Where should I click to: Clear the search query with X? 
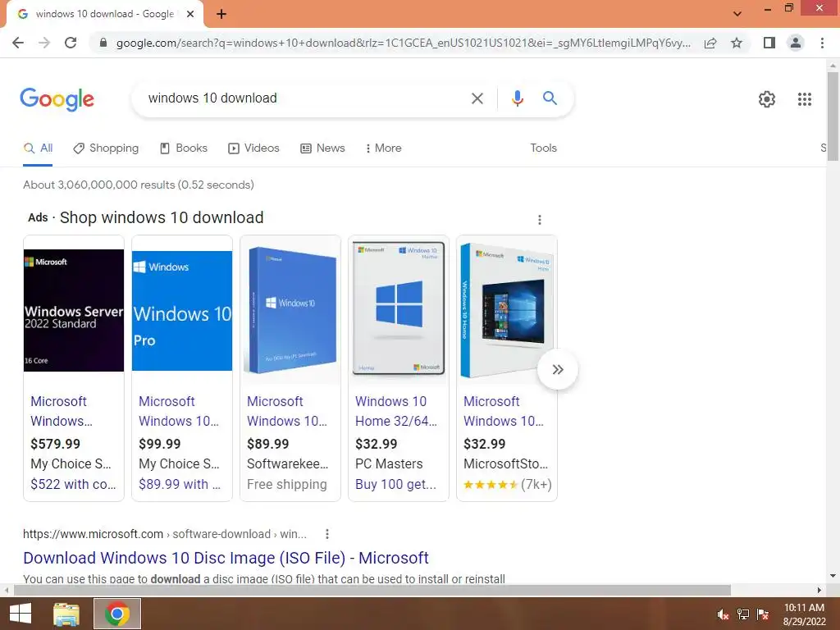pos(477,98)
